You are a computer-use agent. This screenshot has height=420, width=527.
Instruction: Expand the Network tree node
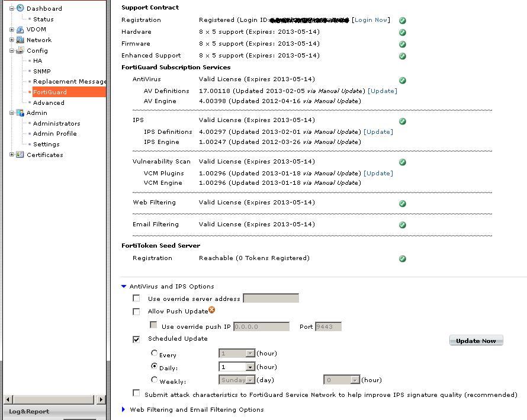coord(12,40)
